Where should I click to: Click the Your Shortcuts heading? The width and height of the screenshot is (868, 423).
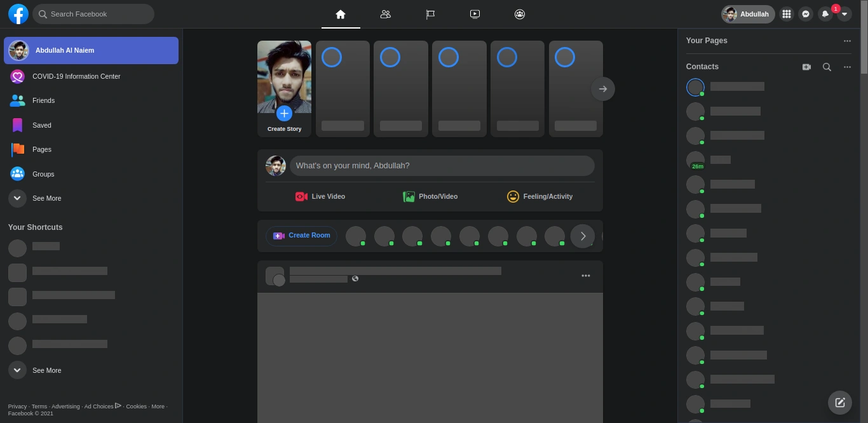tap(36, 227)
